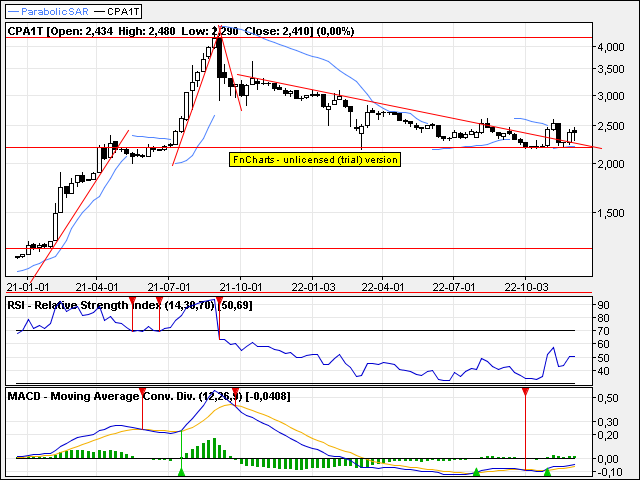Click the MACD - Moving Average Conv. Div. title
Screen dimensions: 640x480
[149, 396]
